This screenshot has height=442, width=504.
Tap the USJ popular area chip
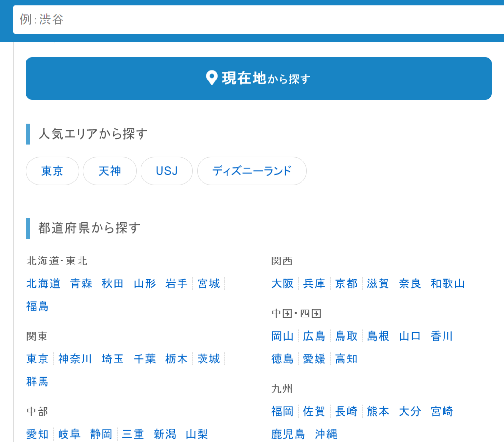pyautogui.click(x=166, y=171)
